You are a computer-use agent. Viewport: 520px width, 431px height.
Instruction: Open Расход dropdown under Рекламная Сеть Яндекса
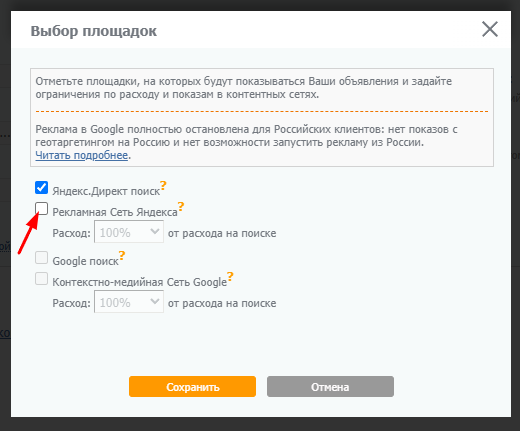(129, 232)
